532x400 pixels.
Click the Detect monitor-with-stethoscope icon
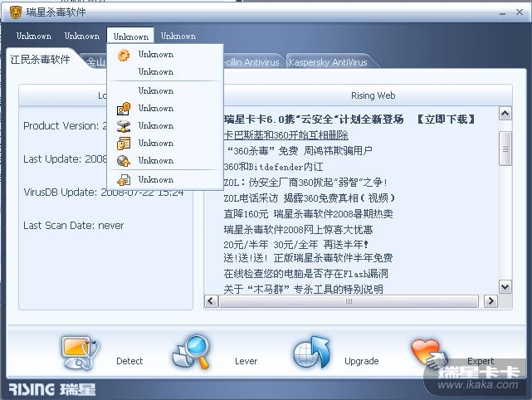tap(80, 353)
